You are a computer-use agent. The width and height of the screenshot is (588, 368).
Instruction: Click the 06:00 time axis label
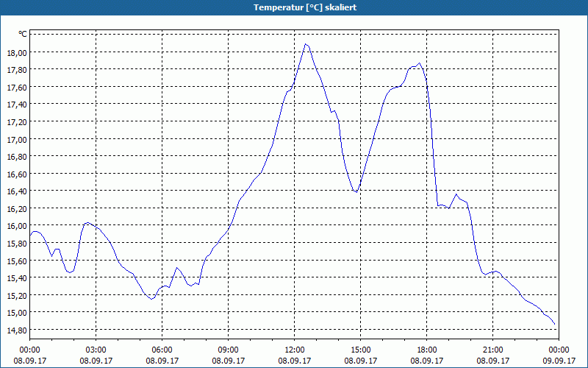click(162, 350)
